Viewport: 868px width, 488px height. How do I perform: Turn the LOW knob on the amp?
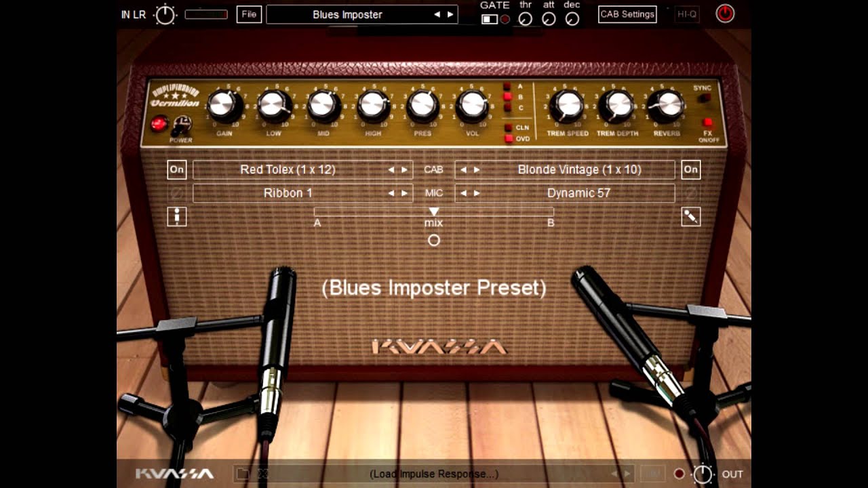click(x=274, y=105)
